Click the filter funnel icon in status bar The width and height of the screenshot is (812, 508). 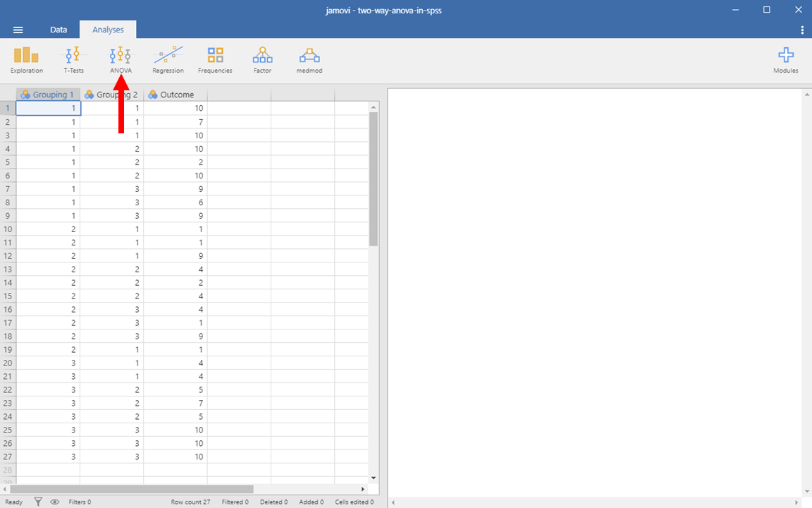(x=39, y=502)
